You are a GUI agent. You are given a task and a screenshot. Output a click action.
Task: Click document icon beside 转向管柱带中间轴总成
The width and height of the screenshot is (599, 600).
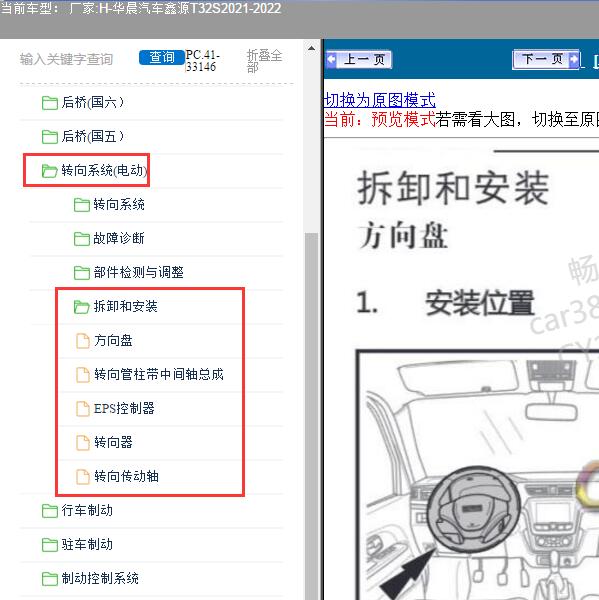coord(83,375)
